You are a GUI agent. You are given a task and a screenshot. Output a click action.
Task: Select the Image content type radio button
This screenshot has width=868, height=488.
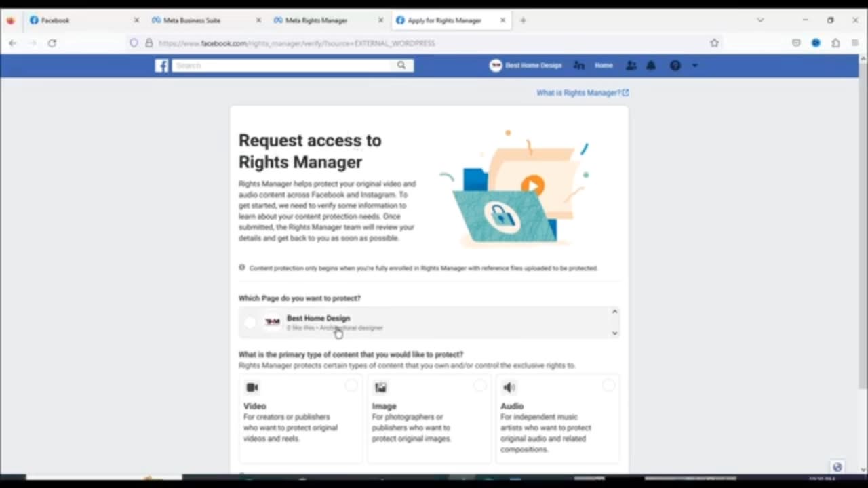tap(480, 386)
